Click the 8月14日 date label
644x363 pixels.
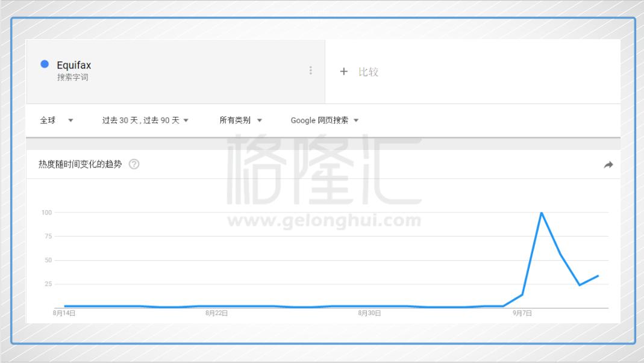[64, 313]
